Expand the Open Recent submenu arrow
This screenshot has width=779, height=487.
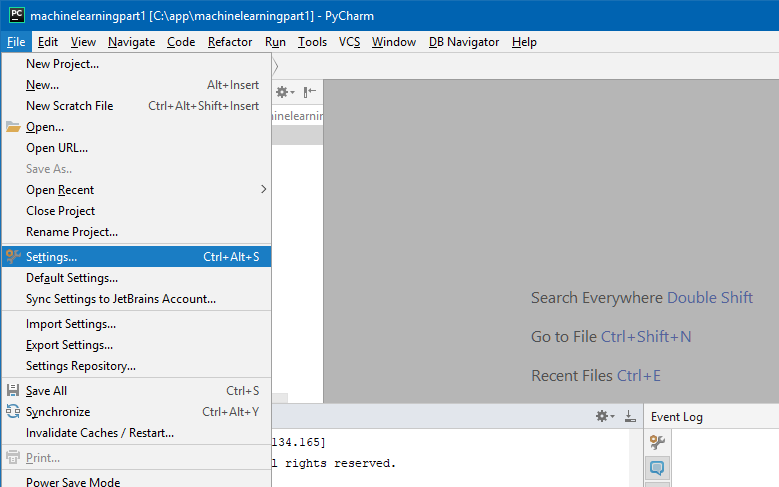263,189
